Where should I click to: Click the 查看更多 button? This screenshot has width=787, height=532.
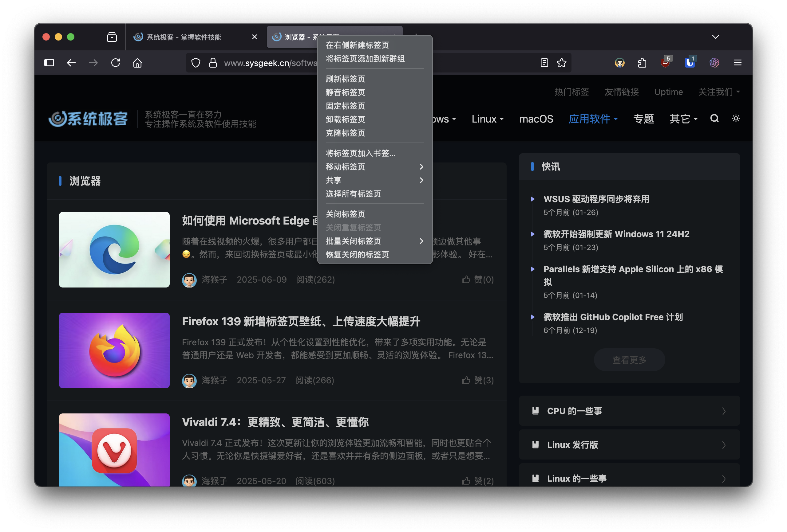coord(629,360)
